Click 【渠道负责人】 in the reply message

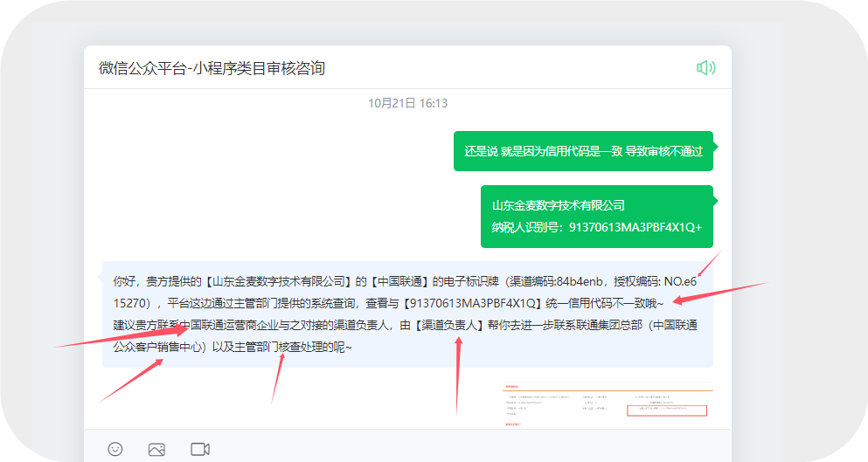(449, 326)
